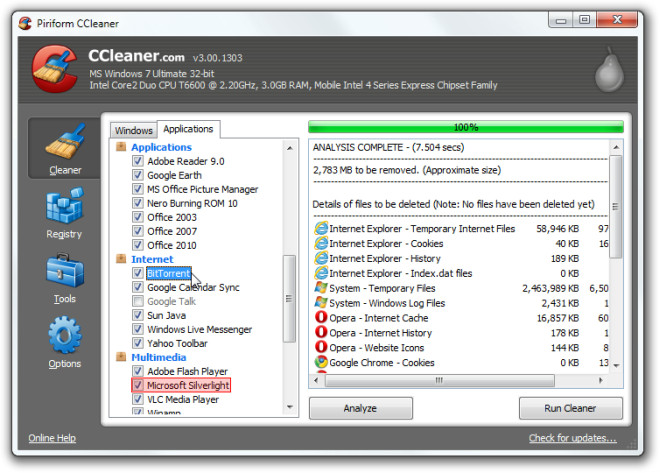Switch to the Applications tab

tap(188, 129)
